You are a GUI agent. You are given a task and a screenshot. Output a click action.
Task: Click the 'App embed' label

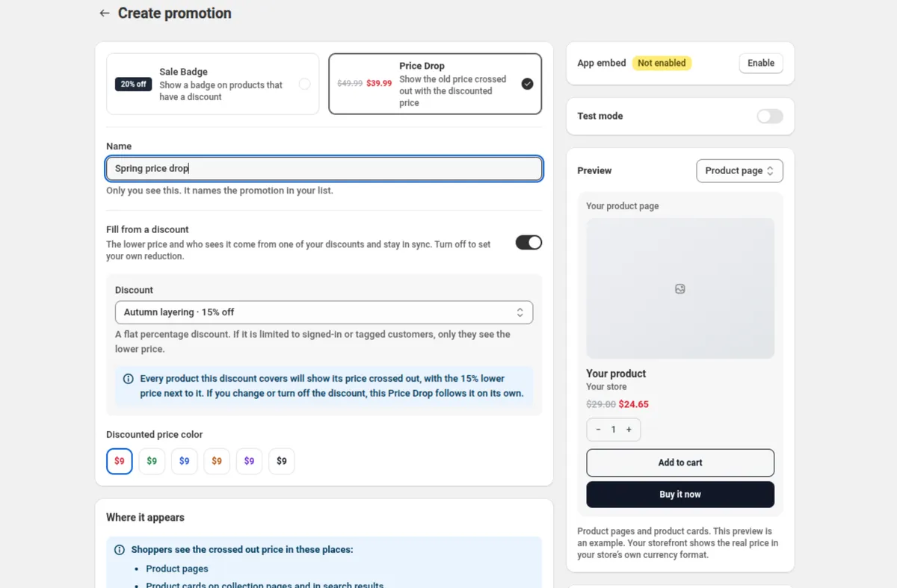(602, 64)
